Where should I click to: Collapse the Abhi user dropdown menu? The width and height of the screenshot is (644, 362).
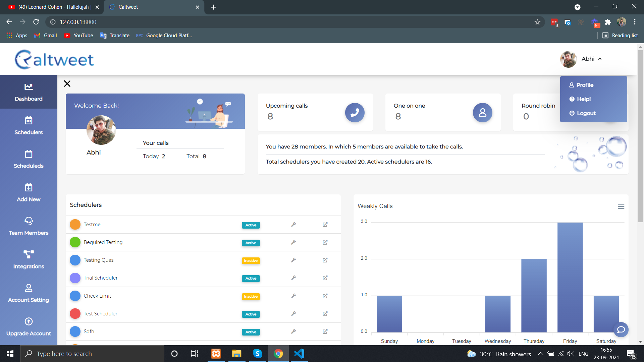pyautogui.click(x=592, y=59)
